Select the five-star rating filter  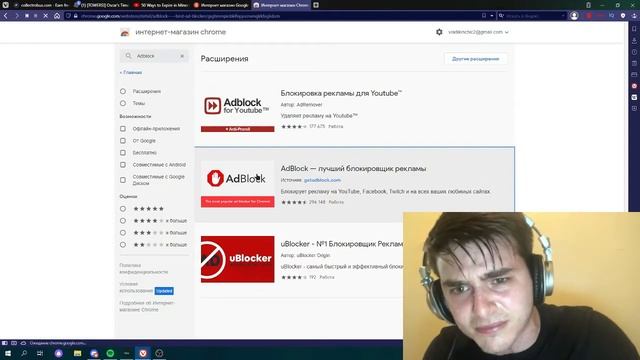point(123,209)
